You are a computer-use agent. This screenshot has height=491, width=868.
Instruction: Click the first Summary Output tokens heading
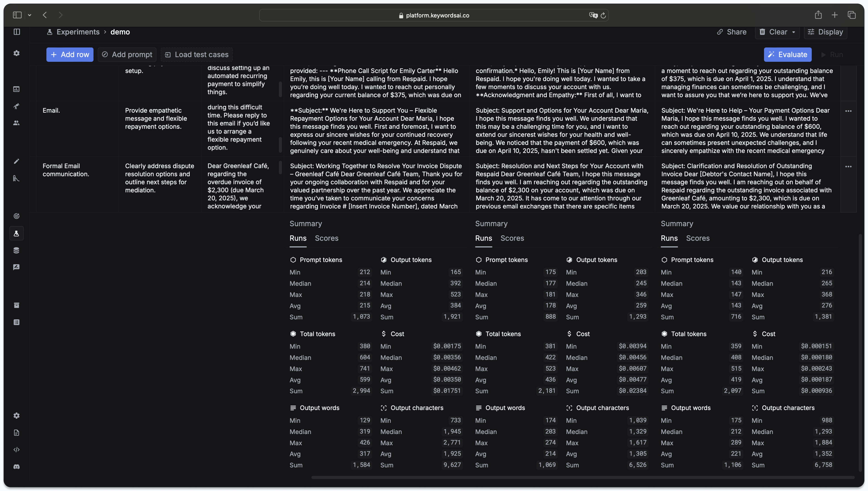406,260
